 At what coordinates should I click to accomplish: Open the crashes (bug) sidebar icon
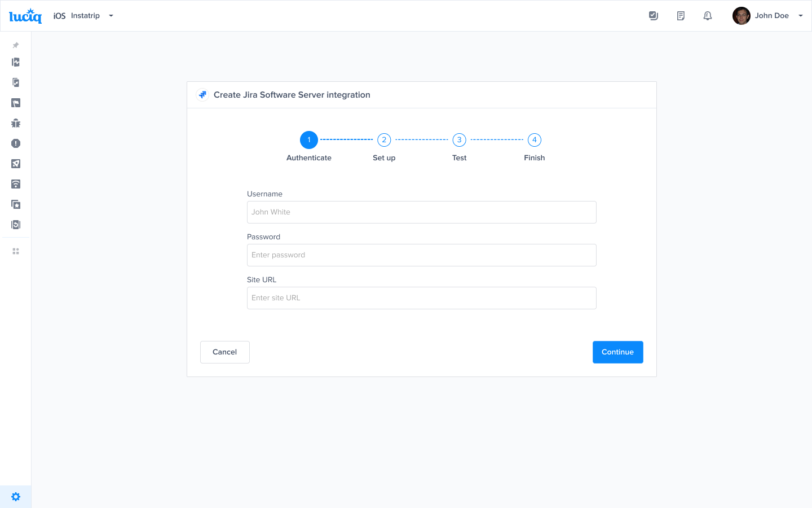click(15, 123)
